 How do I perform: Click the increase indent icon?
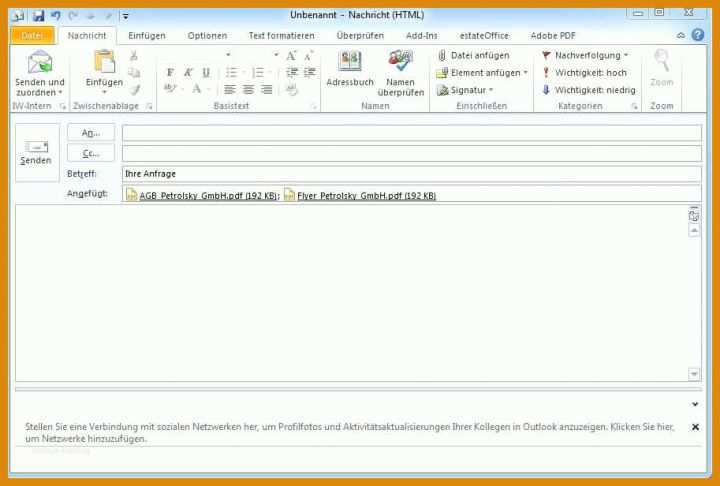coord(310,73)
